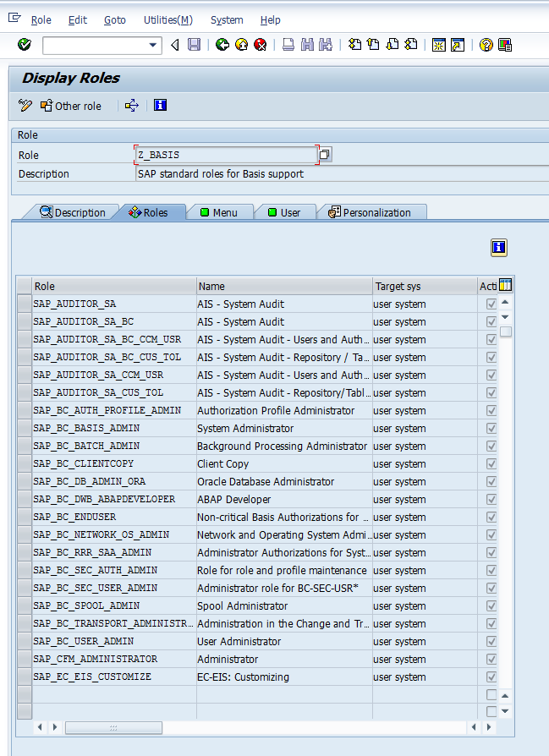The width and height of the screenshot is (549, 756).
Task: Click the Customize Local Layout icon
Action: click(x=505, y=45)
